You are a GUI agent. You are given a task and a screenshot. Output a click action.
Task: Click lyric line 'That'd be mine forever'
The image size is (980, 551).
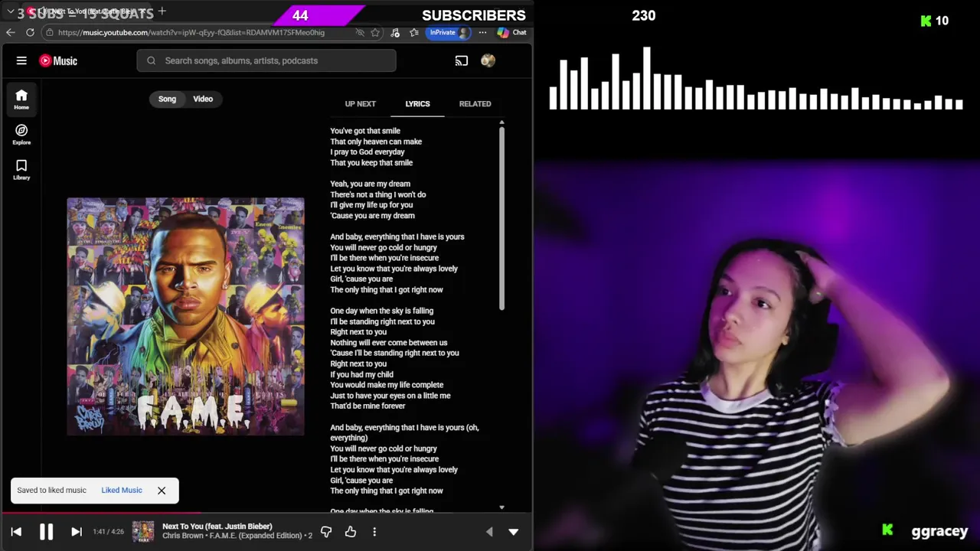click(x=367, y=406)
